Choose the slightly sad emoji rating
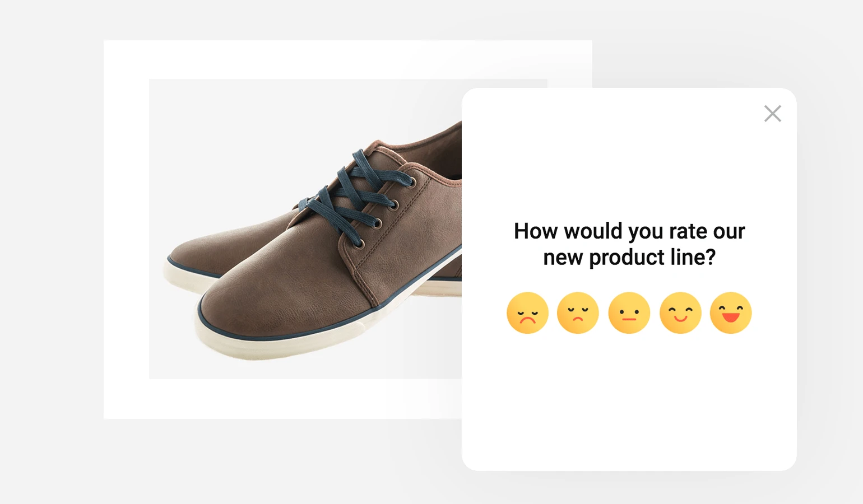Image resolution: width=863 pixels, height=504 pixels. pos(578,313)
